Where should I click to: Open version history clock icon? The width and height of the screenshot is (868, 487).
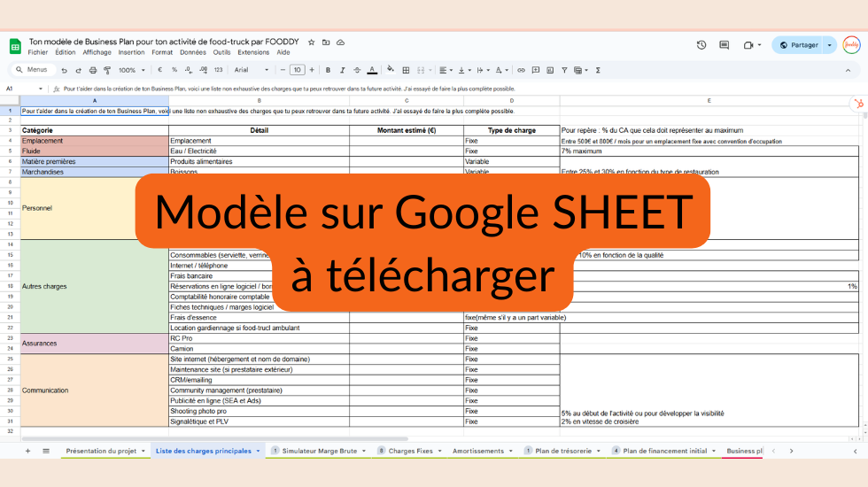coord(701,45)
